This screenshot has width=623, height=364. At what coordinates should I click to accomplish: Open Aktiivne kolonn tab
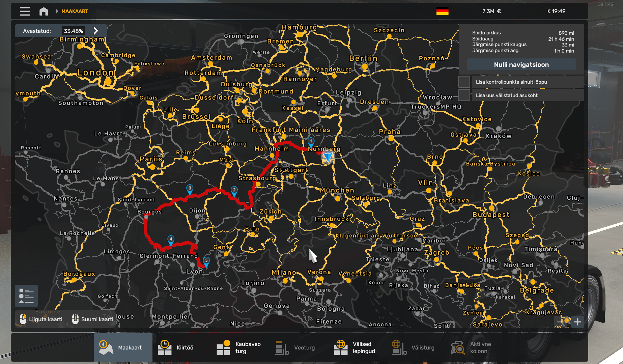pos(472,347)
